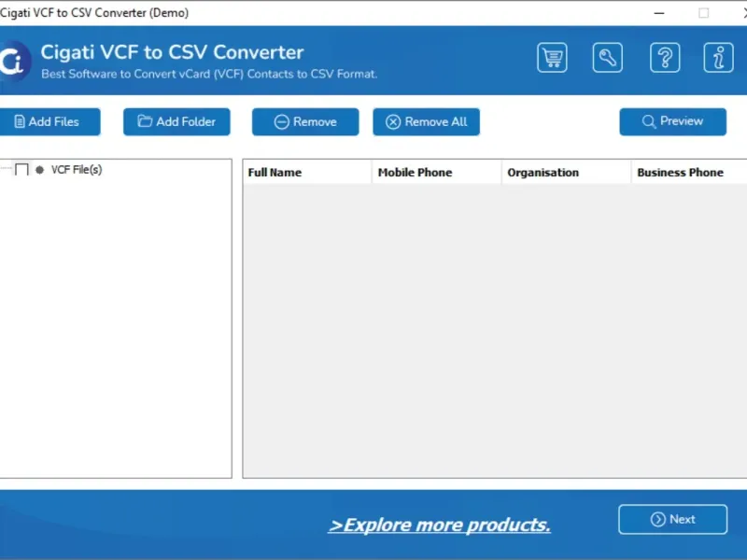The image size is (747, 560).
Task: Sort by the Full Name column header
Action: click(x=307, y=173)
